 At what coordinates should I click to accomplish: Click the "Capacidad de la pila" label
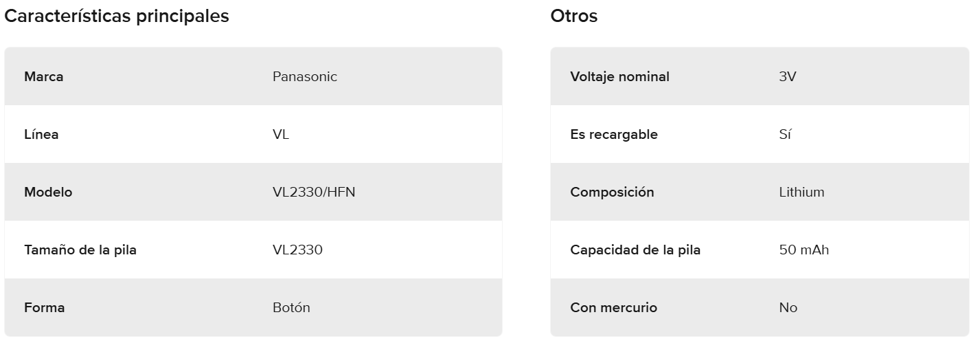pos(635,250)
